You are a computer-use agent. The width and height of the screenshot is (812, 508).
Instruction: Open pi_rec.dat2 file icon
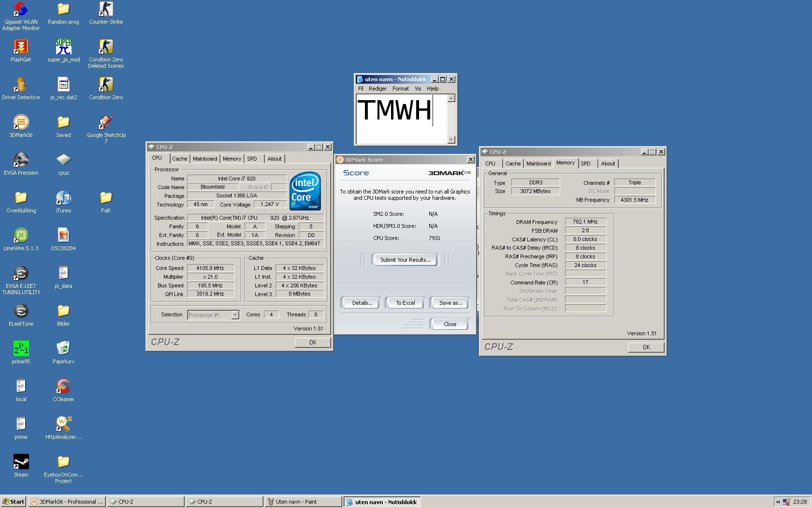63,89
